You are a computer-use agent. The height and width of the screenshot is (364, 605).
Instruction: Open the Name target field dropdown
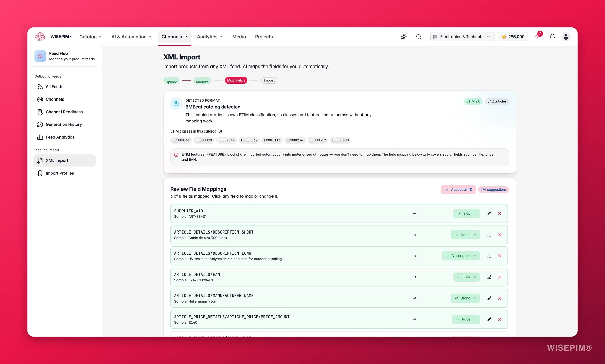[465, 235]
